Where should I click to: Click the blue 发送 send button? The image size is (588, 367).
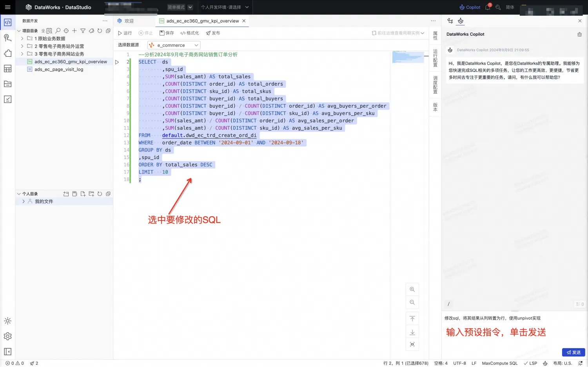click(573, 352)
